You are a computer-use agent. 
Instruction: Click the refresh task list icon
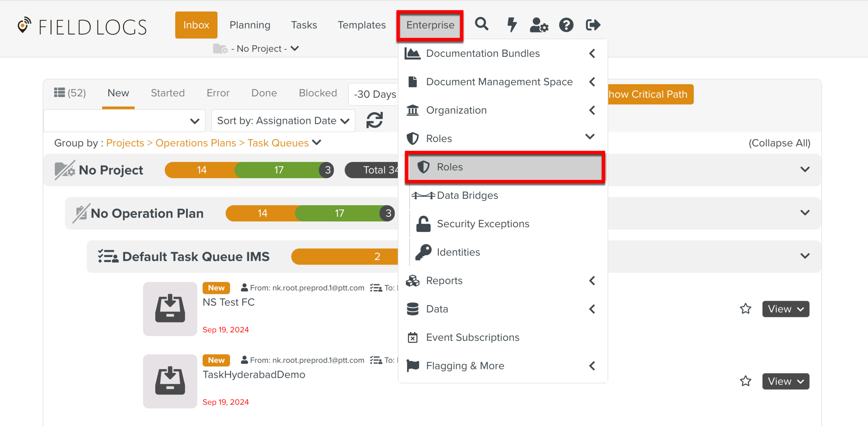(x=374, y=120)
